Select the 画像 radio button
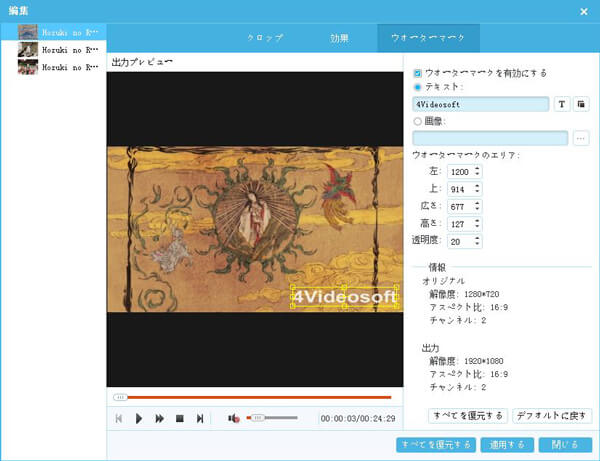The image size is (600, 461). pos(418,121)
